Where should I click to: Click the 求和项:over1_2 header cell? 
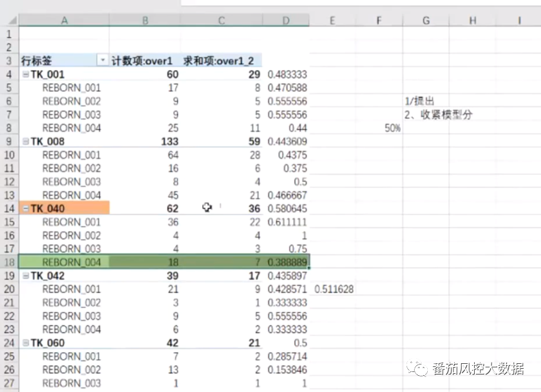click(x=221, y=61)
